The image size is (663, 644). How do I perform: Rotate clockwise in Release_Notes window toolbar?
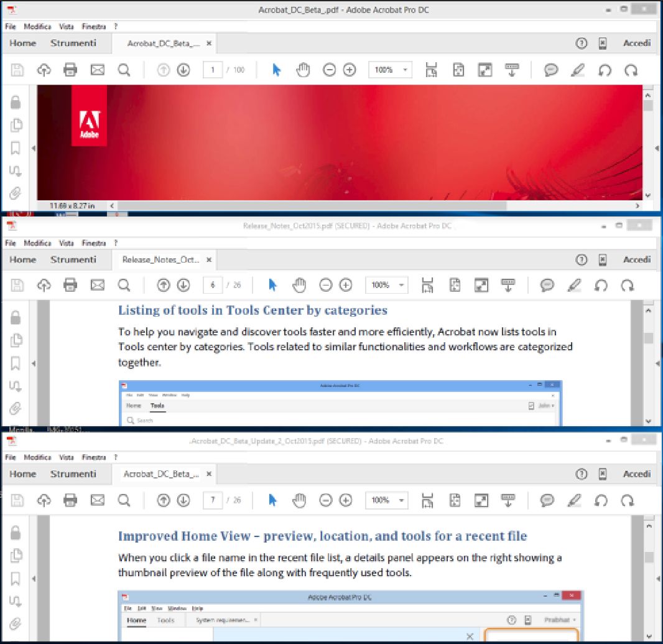click(628, 286)
